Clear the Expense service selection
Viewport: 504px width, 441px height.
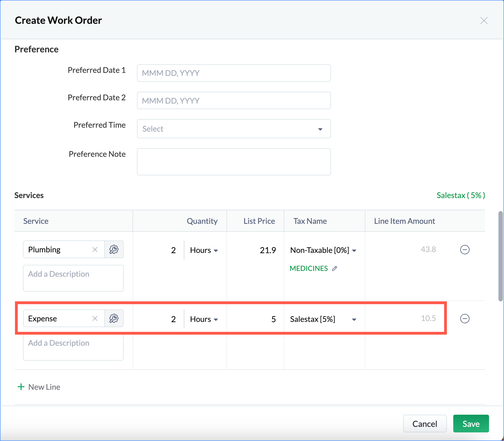[x=95, y=319]
